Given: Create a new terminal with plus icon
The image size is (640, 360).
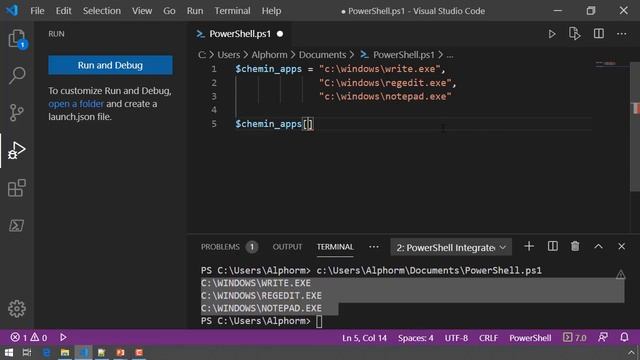Looking at the screenshot, I should [529, 246].
